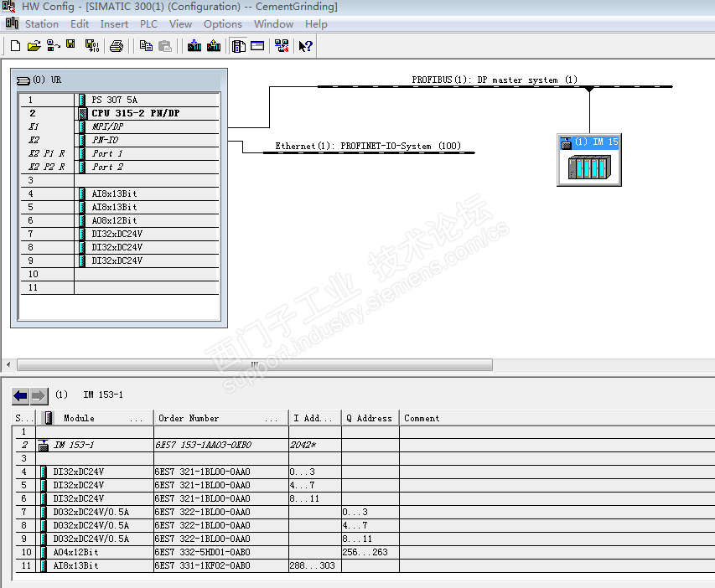The height and width of the screenshot is (588, 715).
Task: Open the Options menu
Action: coord(222,23)
